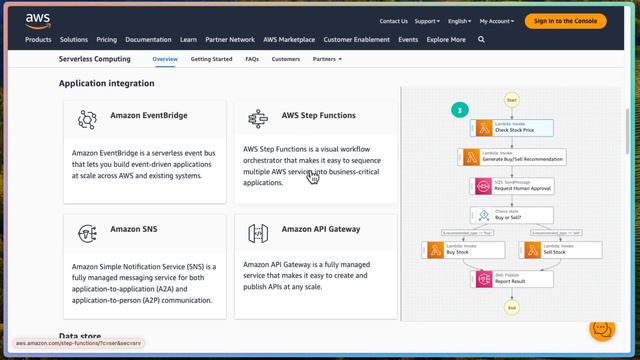Screen dimensions: 640x360
Task: Click Choice state icon on Buy or Sell?
Action: pyautogui.click(x=484, y=215)
